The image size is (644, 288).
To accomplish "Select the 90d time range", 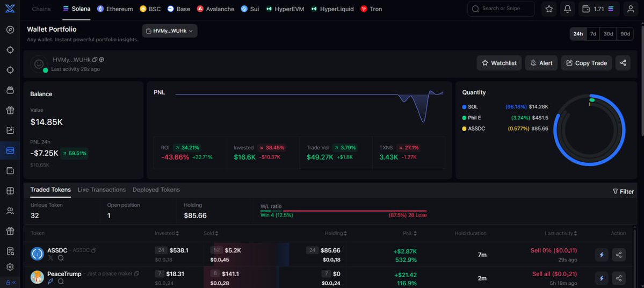I will pyautogui.click(x=625, y=34).
